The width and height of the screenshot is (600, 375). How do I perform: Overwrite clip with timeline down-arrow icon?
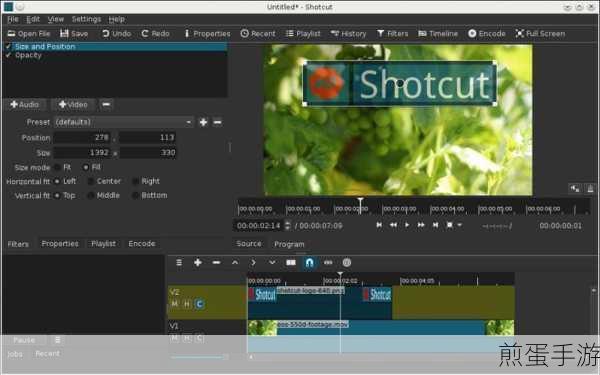pos(272,262)
